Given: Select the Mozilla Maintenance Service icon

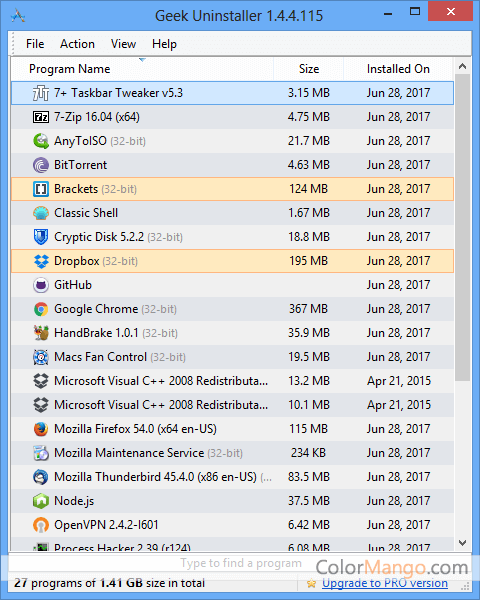Looking at the screenshot, I should click(41, 453).
